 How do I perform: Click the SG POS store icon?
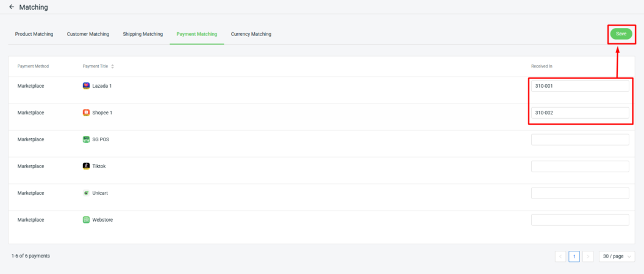[x=86, y=139]
